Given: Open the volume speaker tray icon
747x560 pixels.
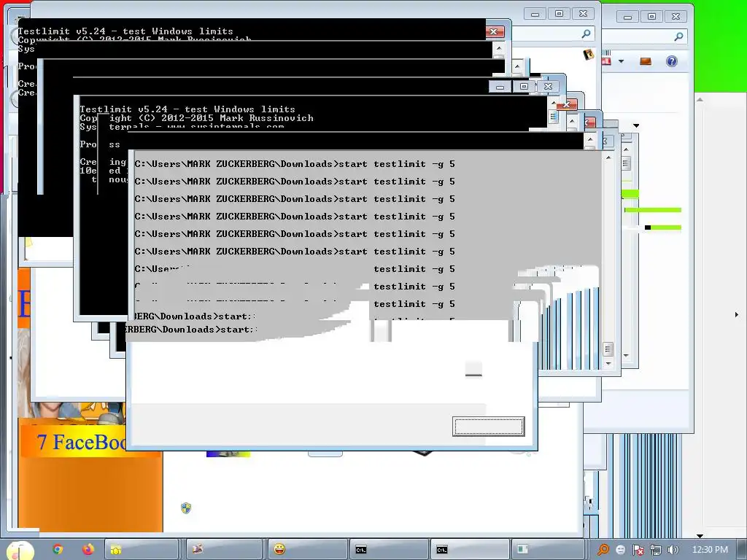Looking at the screenshot, I should tap(673, 550).
